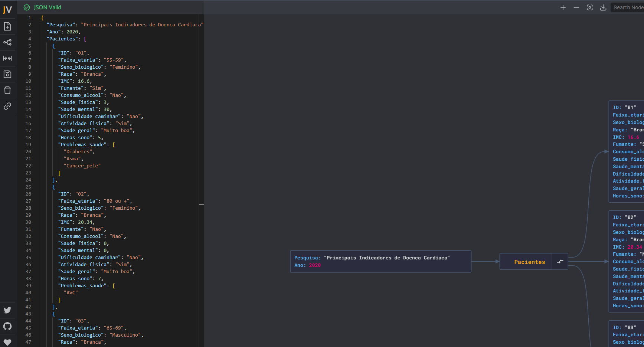Collapse the Pacientes node's children
This screenshot has height=347, width=644.
[x=560, y=262]
